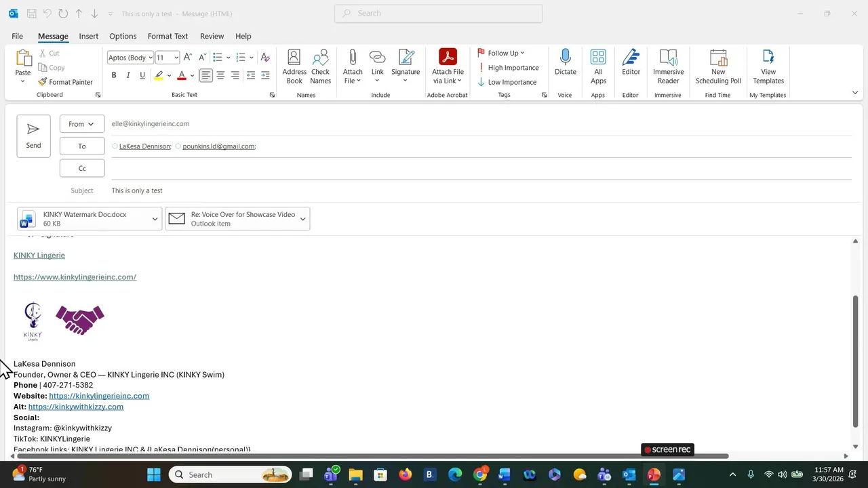Open the From address dropdown

click(82, 124)
